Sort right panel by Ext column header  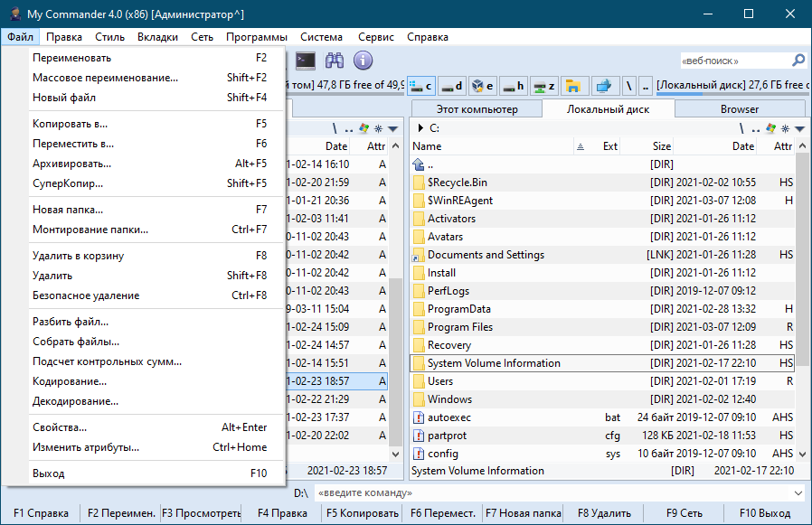[x=604, y=146]
